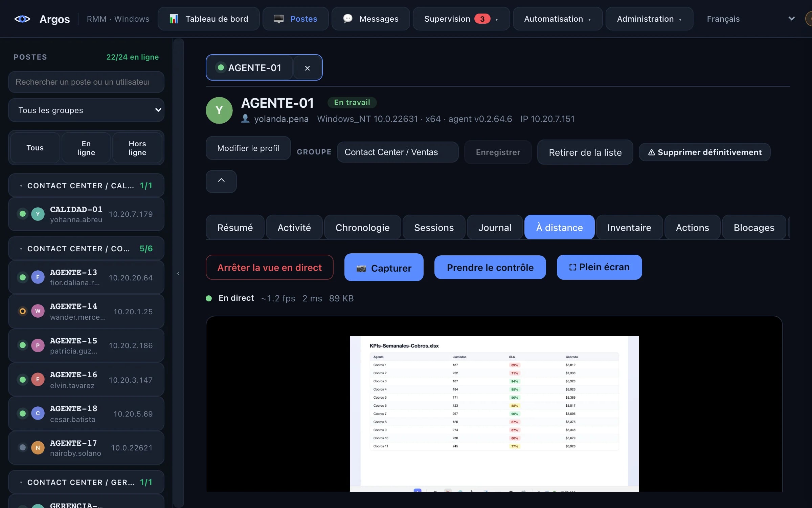Open the Tous les groupes dropdown
The image size is (812, 508).
click(86, 110)
